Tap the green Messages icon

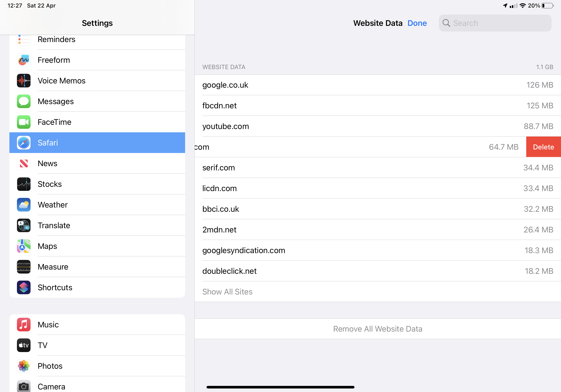pyautogui.click(x=24, y=102)
